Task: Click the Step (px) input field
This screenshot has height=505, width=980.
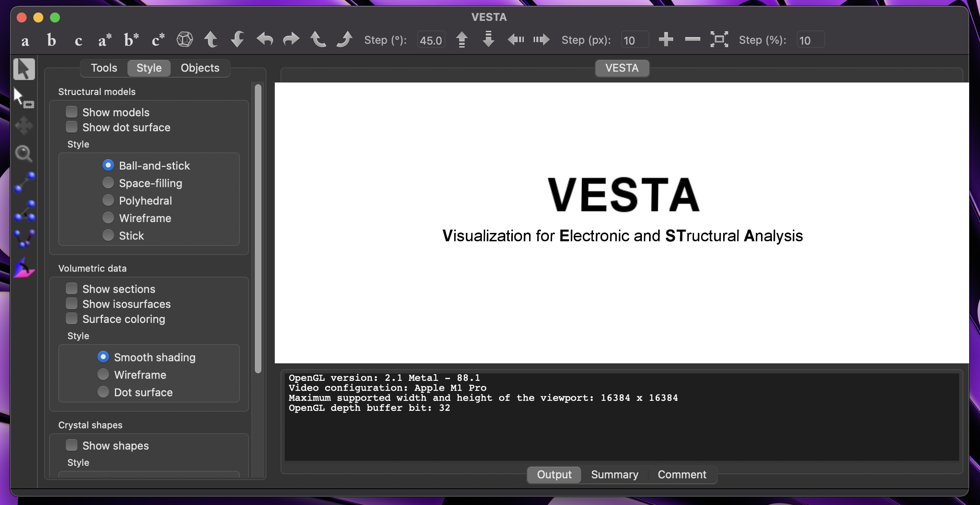Action: coord(634,40)
